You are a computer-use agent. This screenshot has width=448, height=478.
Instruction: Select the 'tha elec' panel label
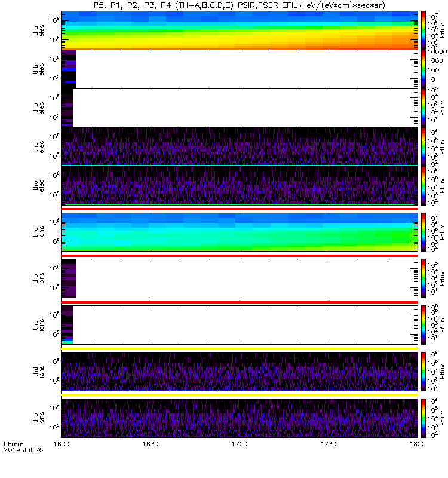tap(38, 30)
